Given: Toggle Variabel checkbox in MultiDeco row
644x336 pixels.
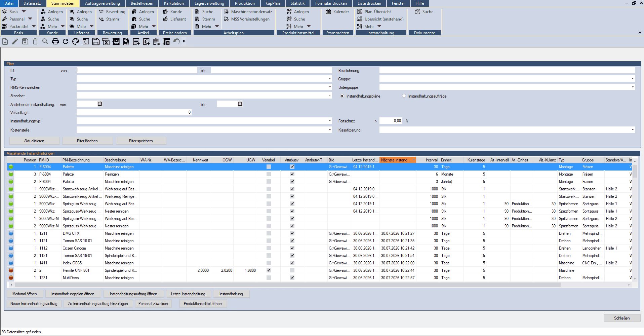Looking at the screenshot, I should coord(269,278).
